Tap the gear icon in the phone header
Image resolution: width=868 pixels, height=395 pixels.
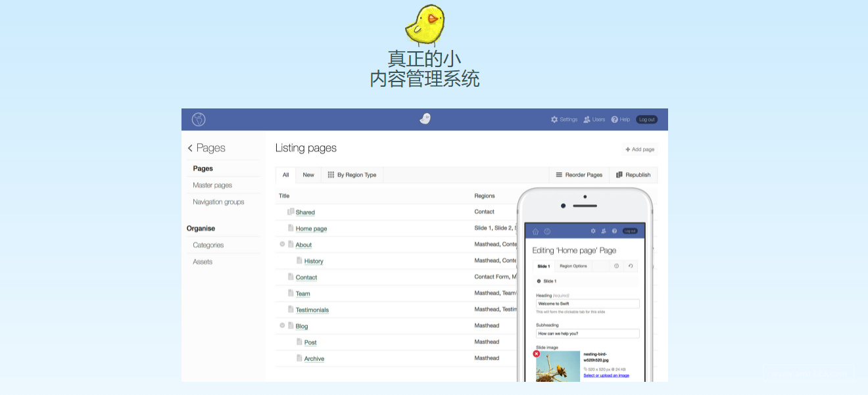[x=593, y=231]
